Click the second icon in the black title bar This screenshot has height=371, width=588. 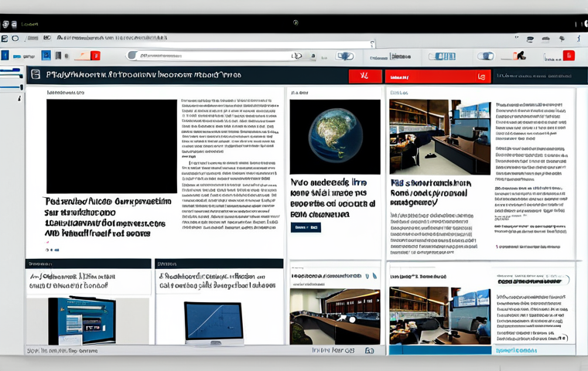point(14,25)
